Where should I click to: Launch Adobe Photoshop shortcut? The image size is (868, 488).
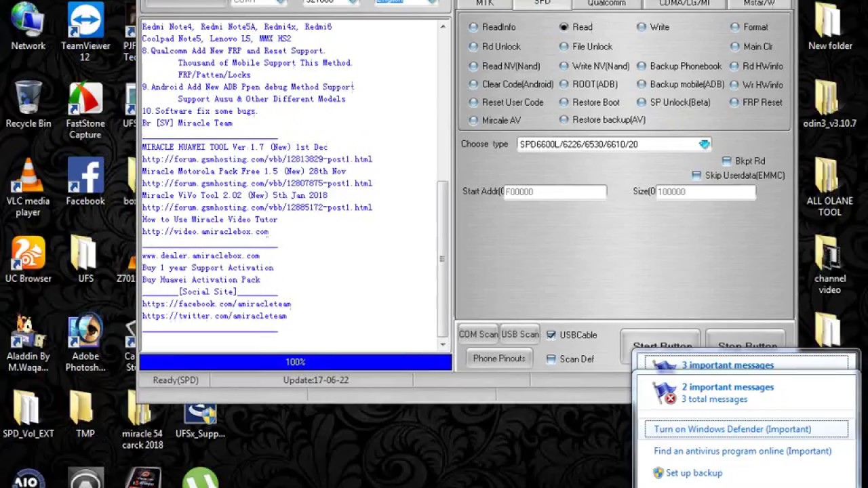[85, 343]
